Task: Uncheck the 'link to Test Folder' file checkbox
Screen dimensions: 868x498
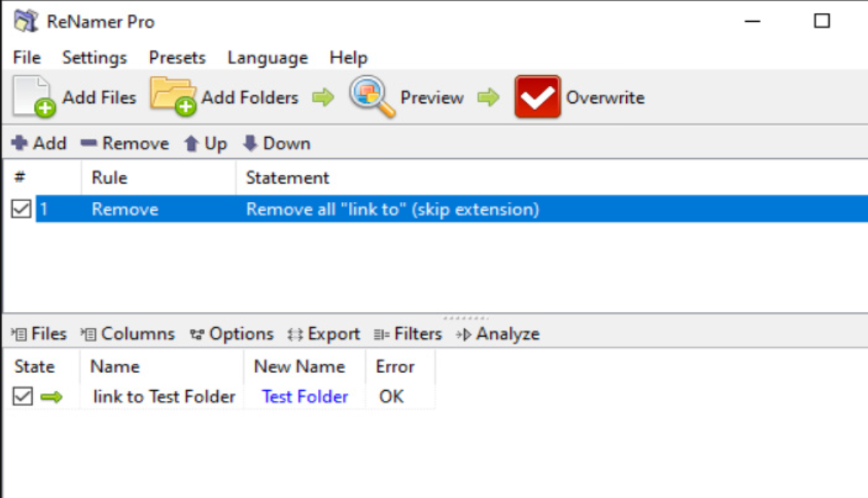Action: [x=23, y=396]
